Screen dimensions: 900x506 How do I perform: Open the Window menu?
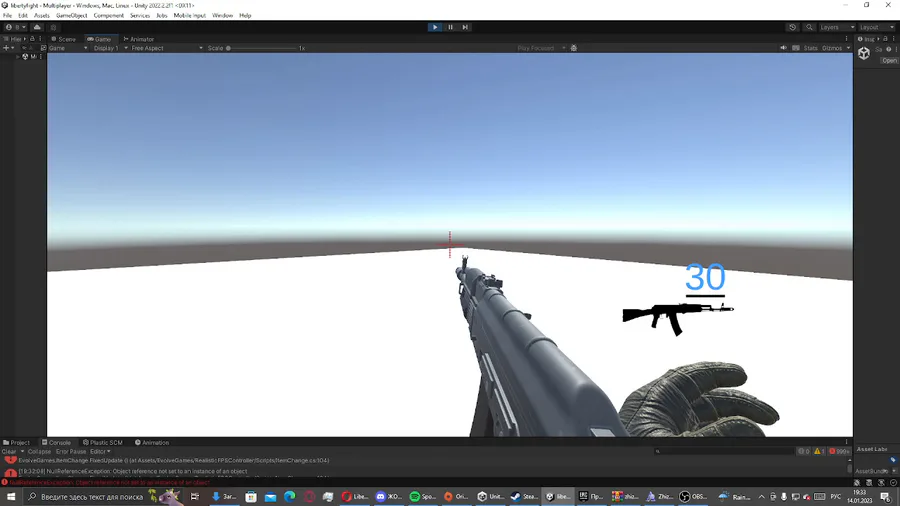(222, 15)
